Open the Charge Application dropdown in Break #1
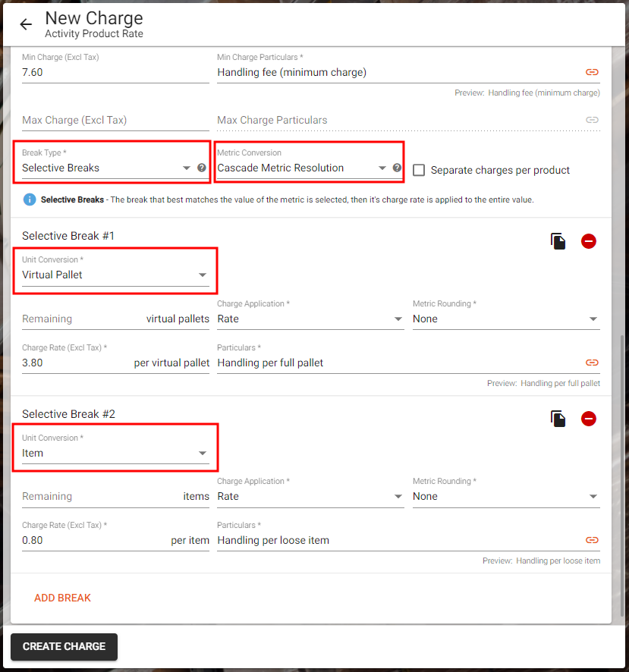 tap(398, 319)
